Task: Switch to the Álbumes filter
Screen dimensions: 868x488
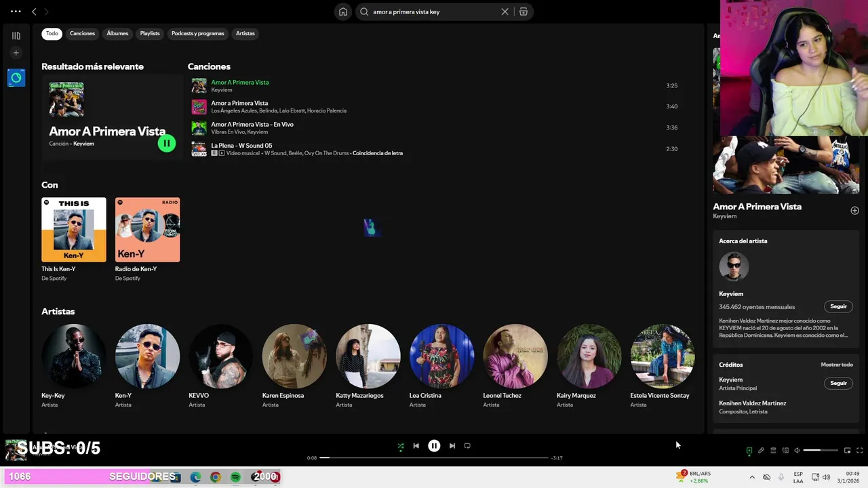Action: 117,33
